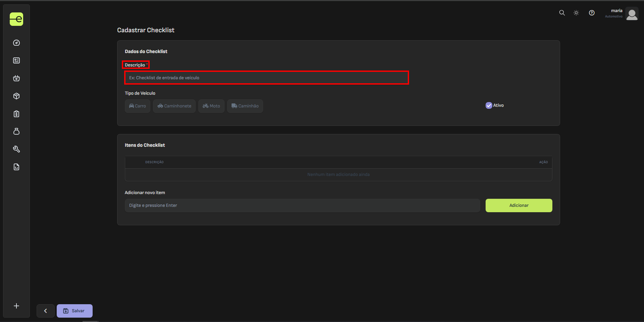644x322 pixels.
Task: Focus the Descrição input field
Action: point(266,78)
